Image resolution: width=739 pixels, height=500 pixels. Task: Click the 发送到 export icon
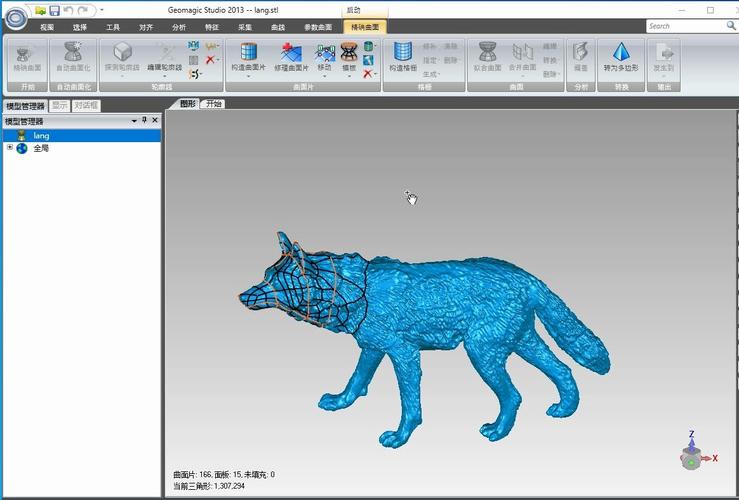point(664,53)
